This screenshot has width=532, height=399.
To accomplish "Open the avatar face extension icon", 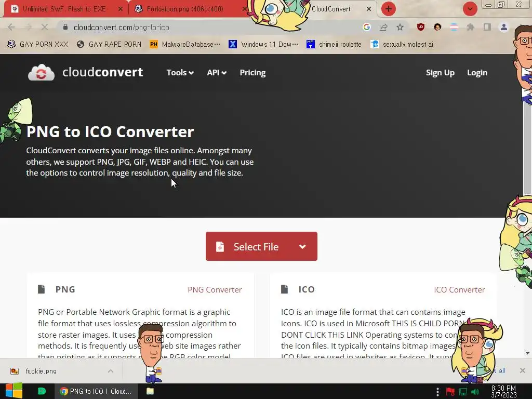I will 437,27.
